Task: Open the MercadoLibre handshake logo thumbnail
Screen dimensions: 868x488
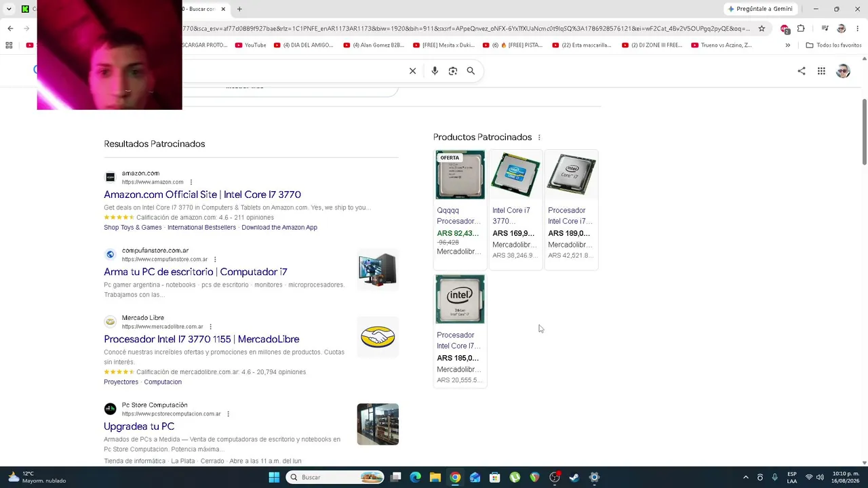Action: [378, 337]
